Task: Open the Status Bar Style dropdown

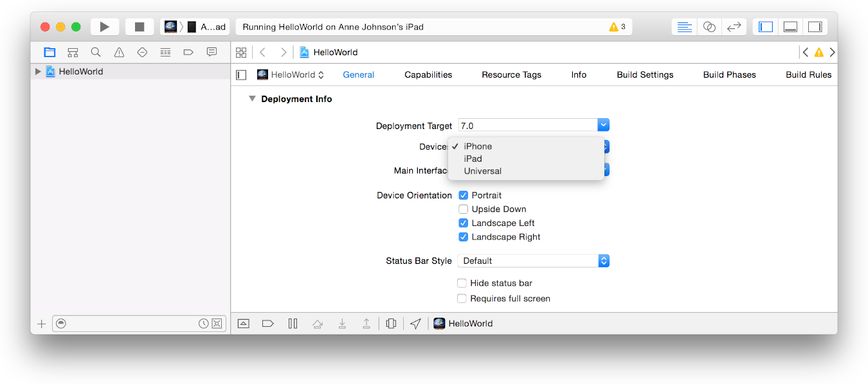Action: point(533,261)
